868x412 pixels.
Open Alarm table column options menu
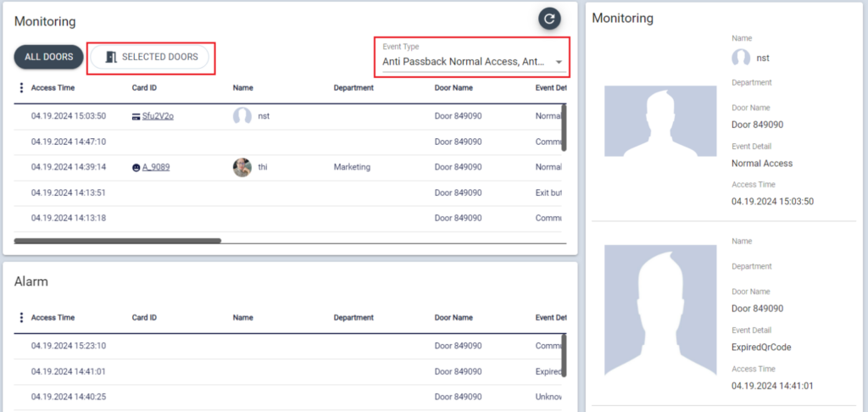(x=21, y=318)
